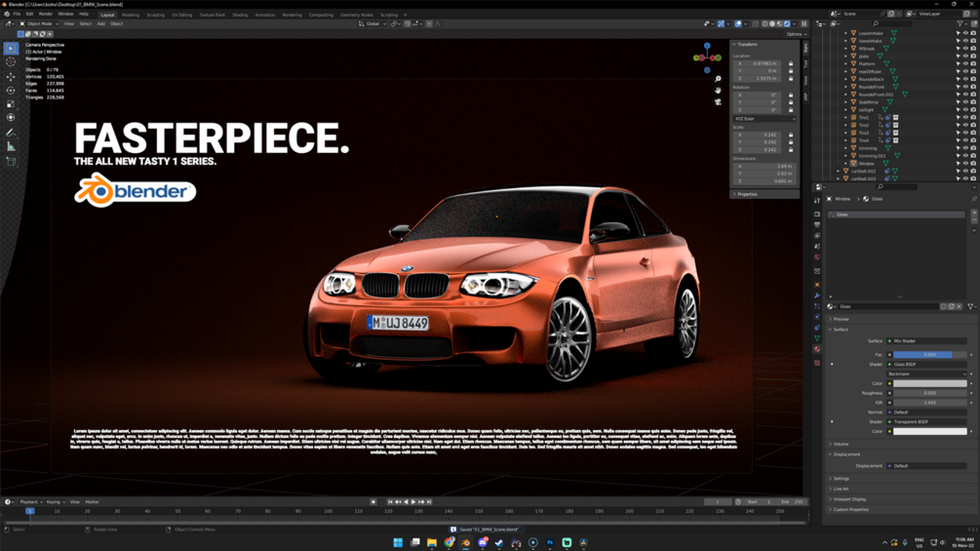
Task: Select the Transform tool
Action: click(11, 117)
